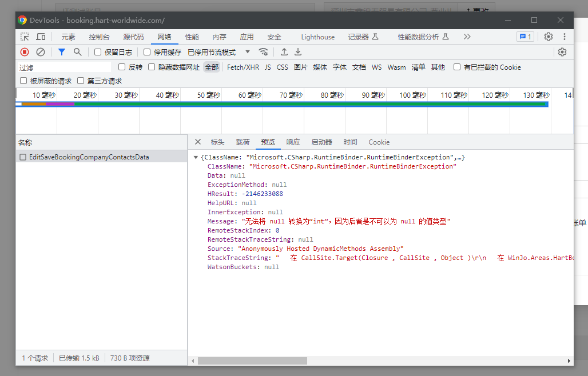Open the 响应 tab
This screenshot has height=376, width=588.
click(x=293, y=142)
